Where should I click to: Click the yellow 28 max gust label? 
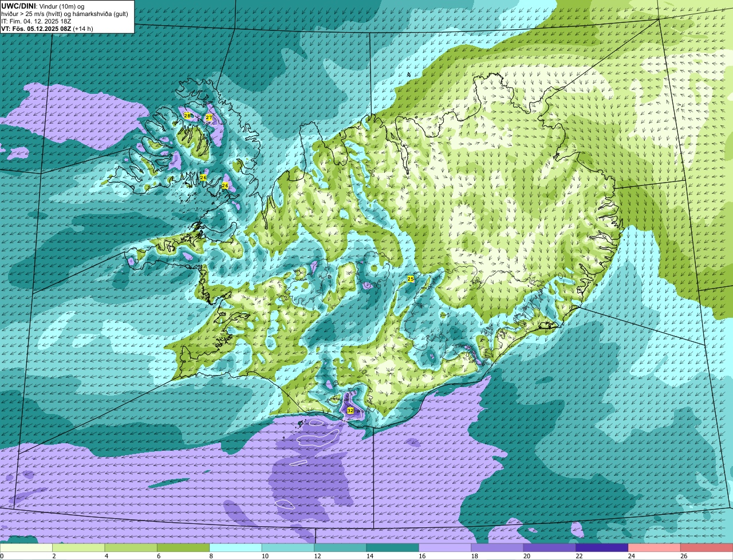[187, 116]
